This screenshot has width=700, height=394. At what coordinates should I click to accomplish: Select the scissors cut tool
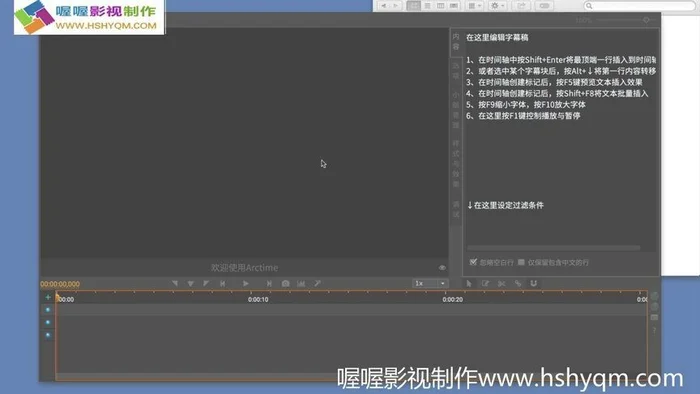[x=502, y=283]
